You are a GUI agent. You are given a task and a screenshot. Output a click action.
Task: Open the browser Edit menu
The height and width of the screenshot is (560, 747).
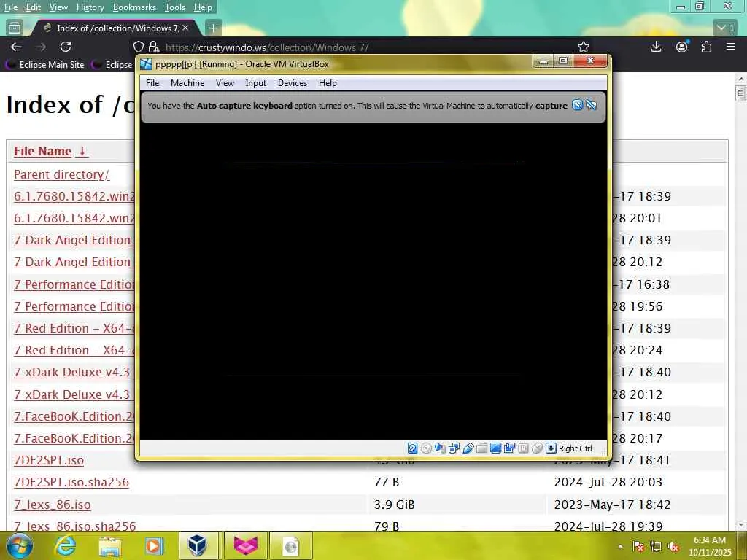tap(34, 7)
